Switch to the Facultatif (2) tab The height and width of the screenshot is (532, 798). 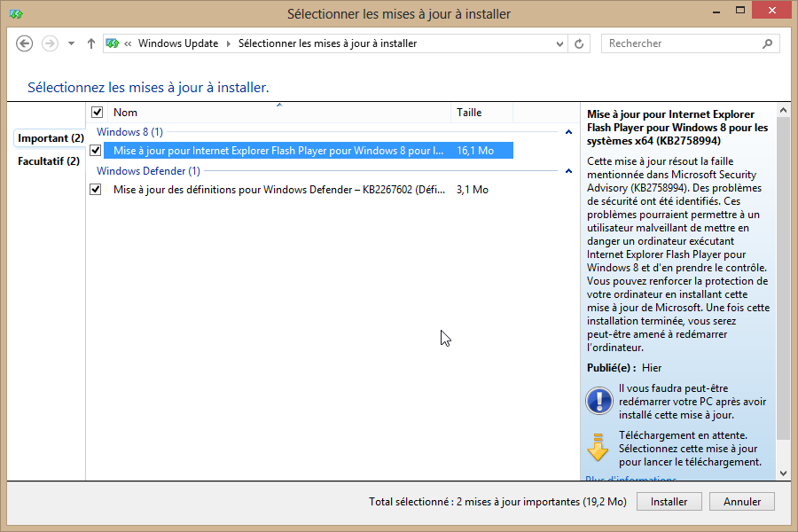[x=49, y=161]
